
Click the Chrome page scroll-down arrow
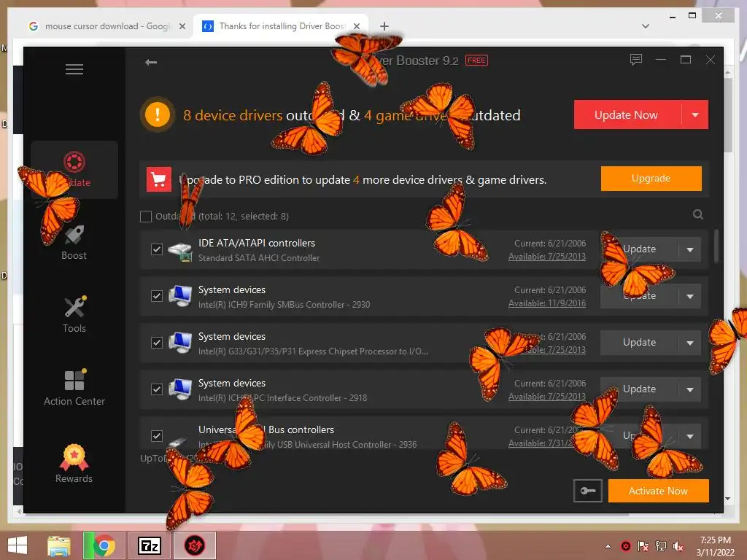(727, 499)
